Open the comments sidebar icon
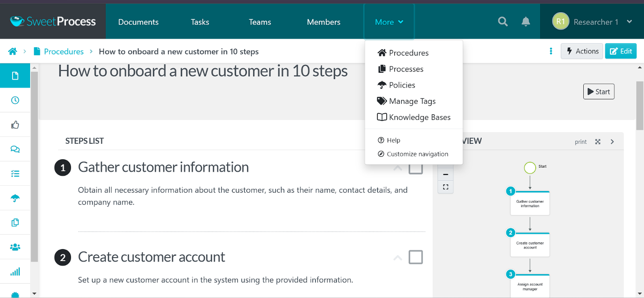The image size is (644, 298). [15, 149]
